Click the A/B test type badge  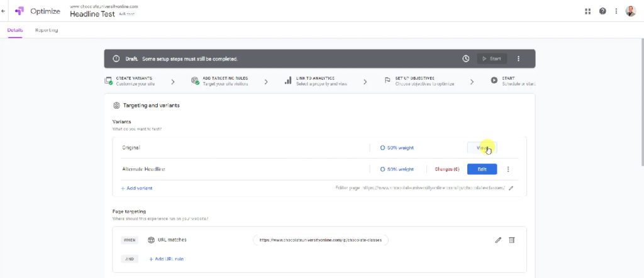pyautogui.click(x=126, y=14)
